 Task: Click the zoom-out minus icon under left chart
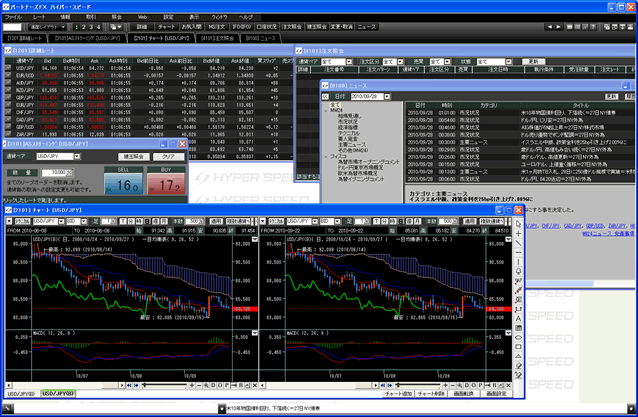coord(199,385)
